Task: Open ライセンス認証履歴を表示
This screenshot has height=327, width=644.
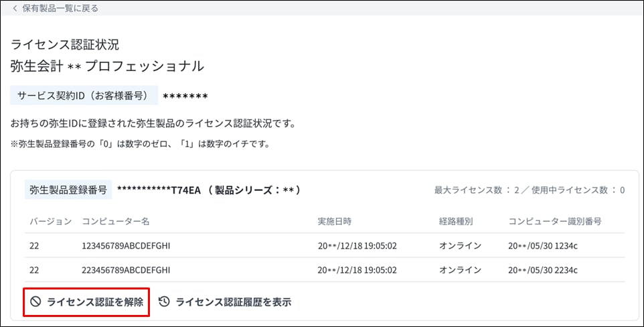Action: 225,302
